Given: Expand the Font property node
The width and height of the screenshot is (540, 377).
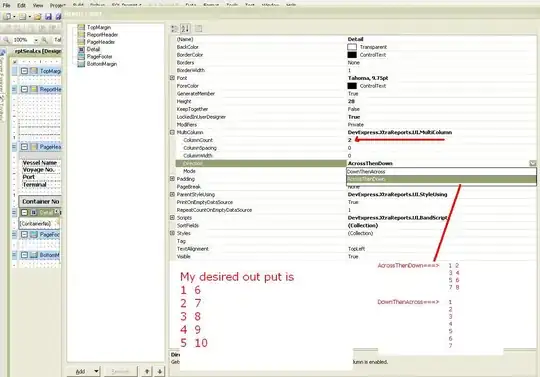Looking at the screenshot, I should (x=172, y=78).
